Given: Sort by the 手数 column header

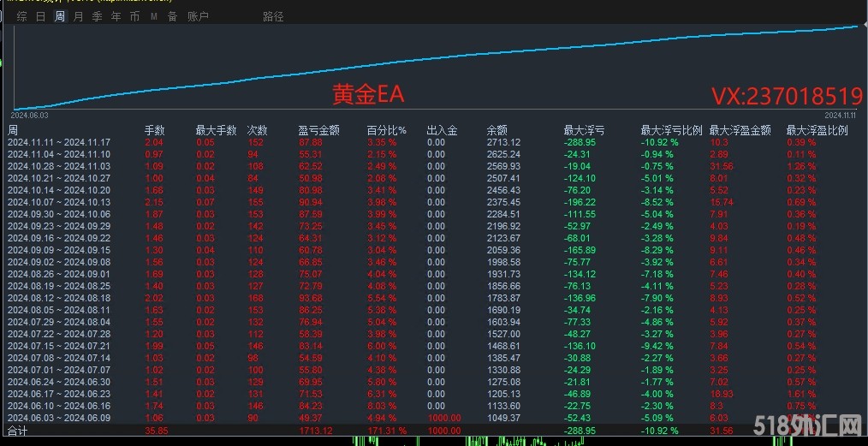Looking at the screenshot, I should [154, 131].
